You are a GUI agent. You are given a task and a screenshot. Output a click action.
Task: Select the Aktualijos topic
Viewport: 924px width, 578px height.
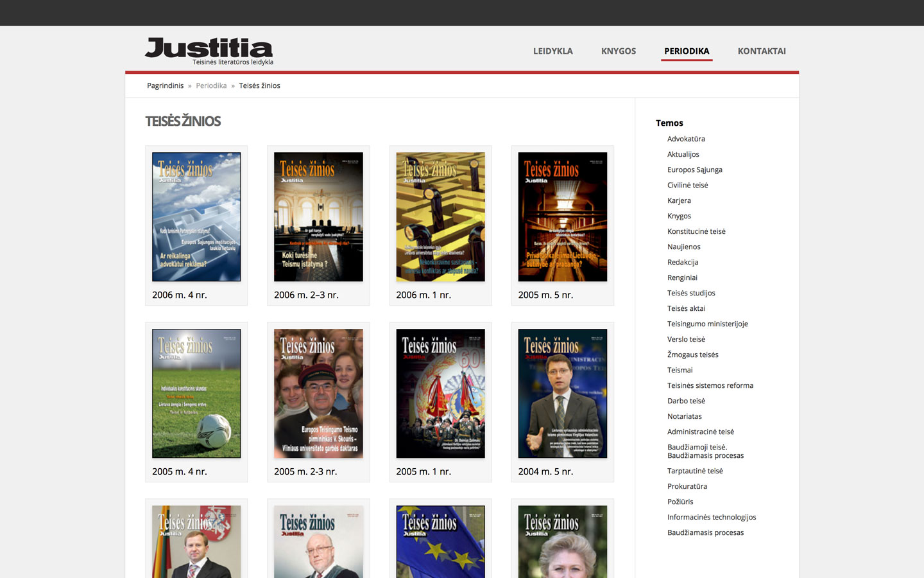[683, 154]
